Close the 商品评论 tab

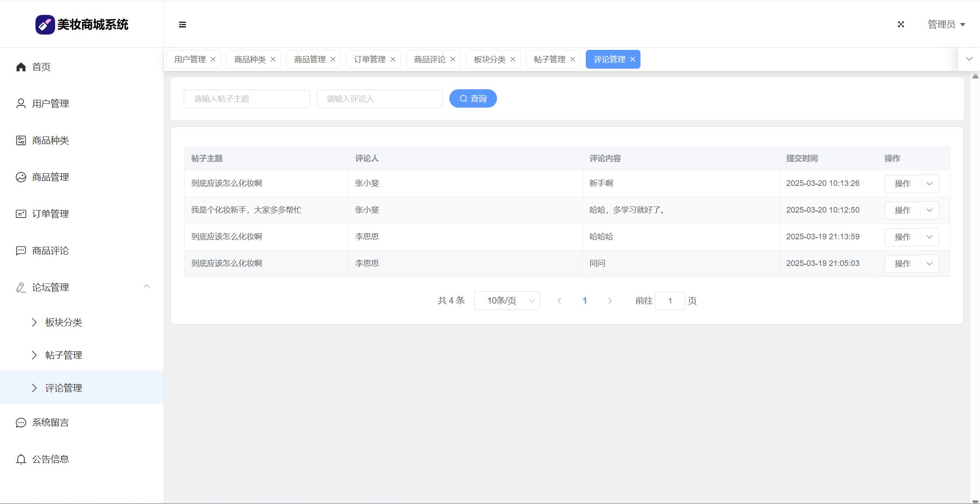pyautogui.click(x=453, y=59)
